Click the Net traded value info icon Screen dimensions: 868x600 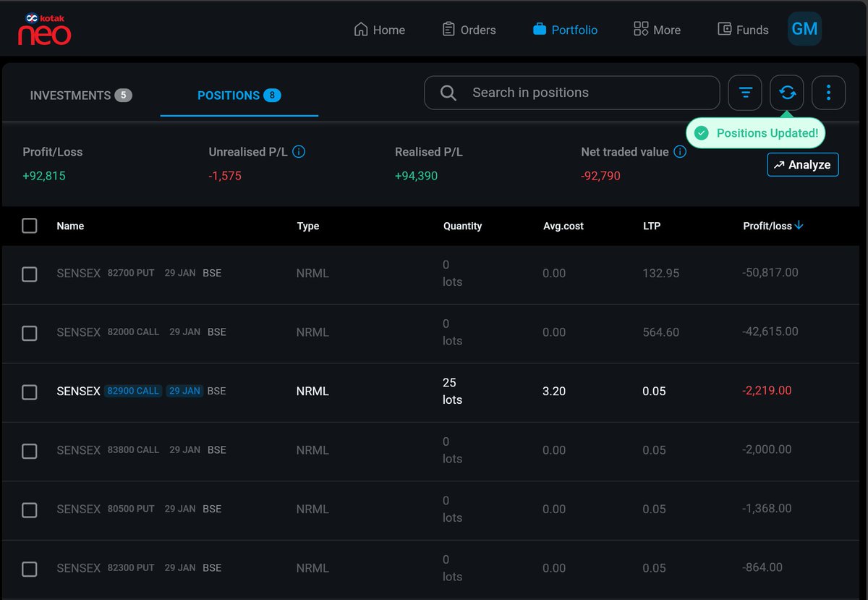[680, 152]
